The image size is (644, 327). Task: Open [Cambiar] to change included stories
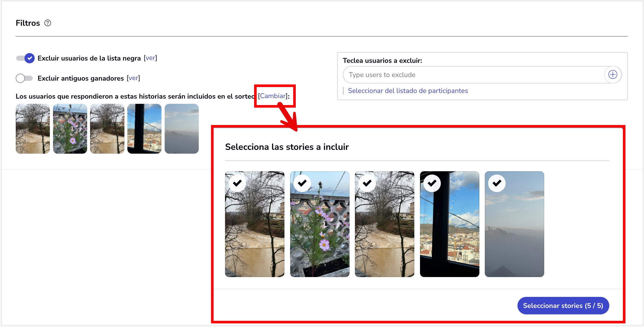[x=273, y=96]
